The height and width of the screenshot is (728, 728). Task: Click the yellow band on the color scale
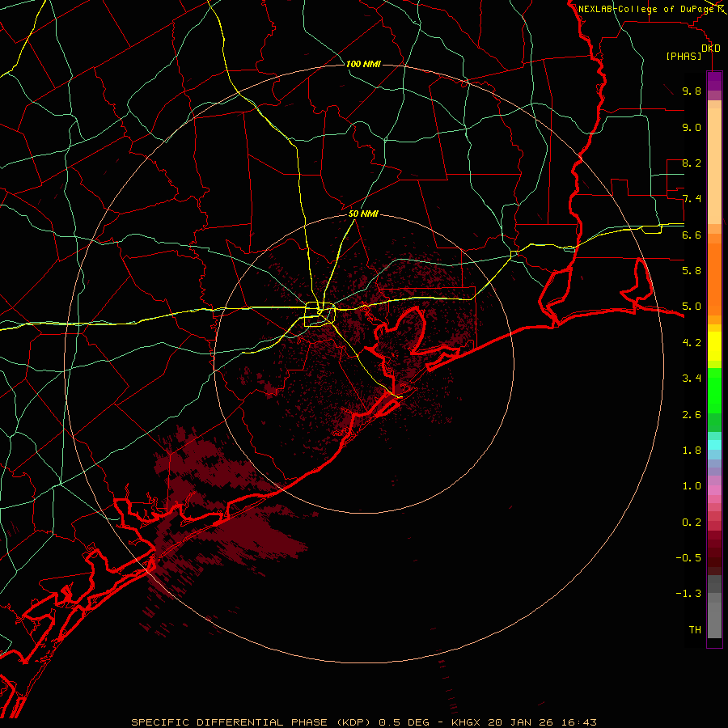[x=714, y=346]
